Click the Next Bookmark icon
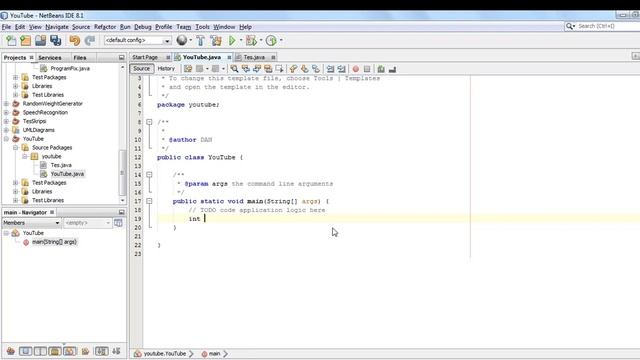Image resolution: width=640 pixels, height=360 pixels. 304,69
